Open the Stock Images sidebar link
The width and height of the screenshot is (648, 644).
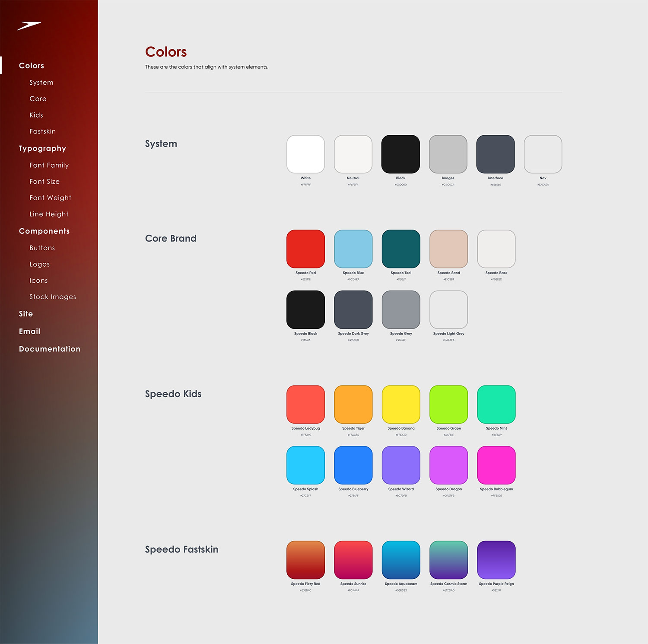click(x=52, y=296)
